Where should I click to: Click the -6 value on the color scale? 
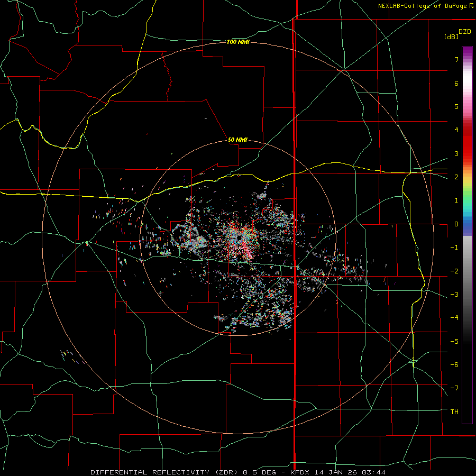[454, 364]
